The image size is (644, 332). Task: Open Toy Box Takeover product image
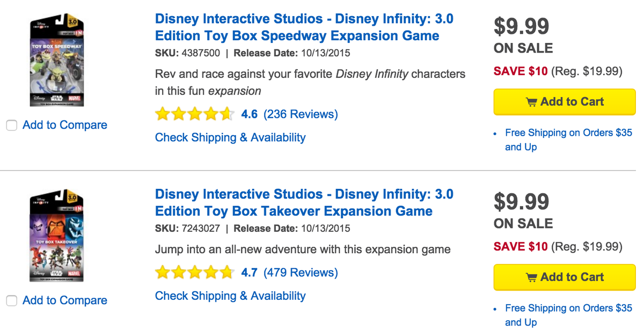coord(56,236)
